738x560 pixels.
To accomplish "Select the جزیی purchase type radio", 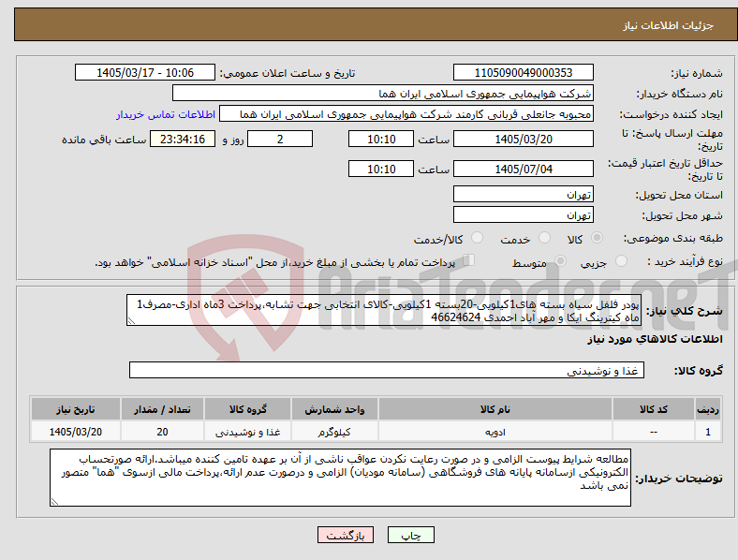I will (621, 260).
